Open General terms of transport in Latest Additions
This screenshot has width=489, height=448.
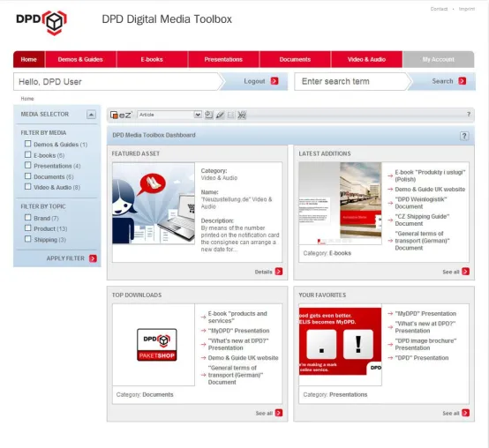[x=422, y=241]
